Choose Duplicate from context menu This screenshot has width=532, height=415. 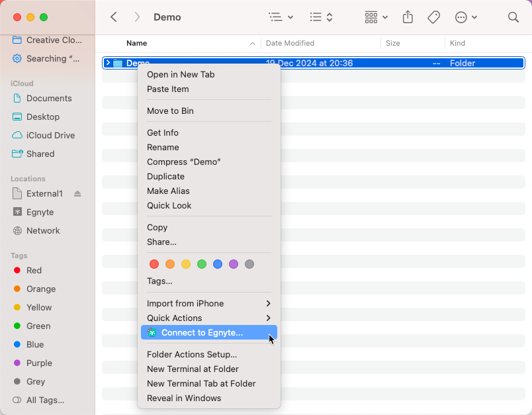click(209, 176)
